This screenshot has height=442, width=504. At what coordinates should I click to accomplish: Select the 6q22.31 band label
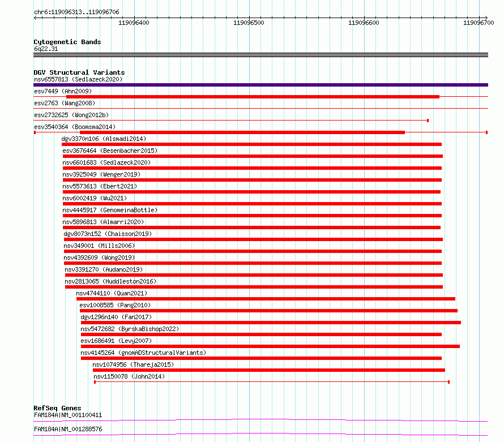(x=46, y=49)
